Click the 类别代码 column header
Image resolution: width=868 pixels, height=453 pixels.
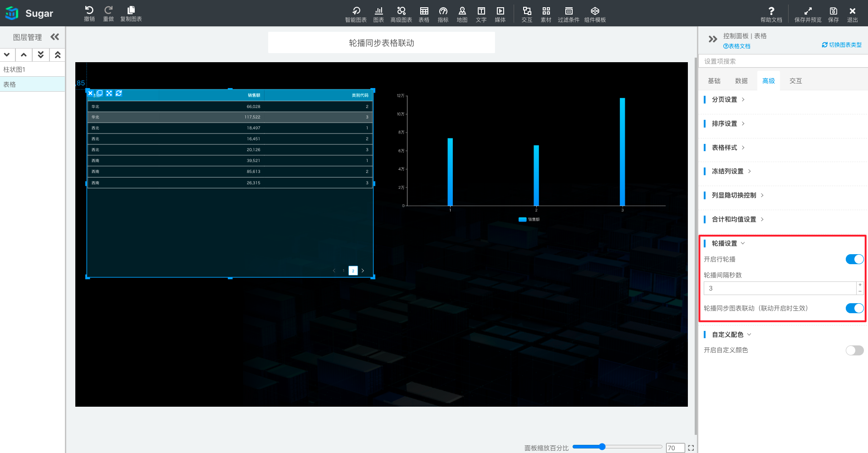360,95
